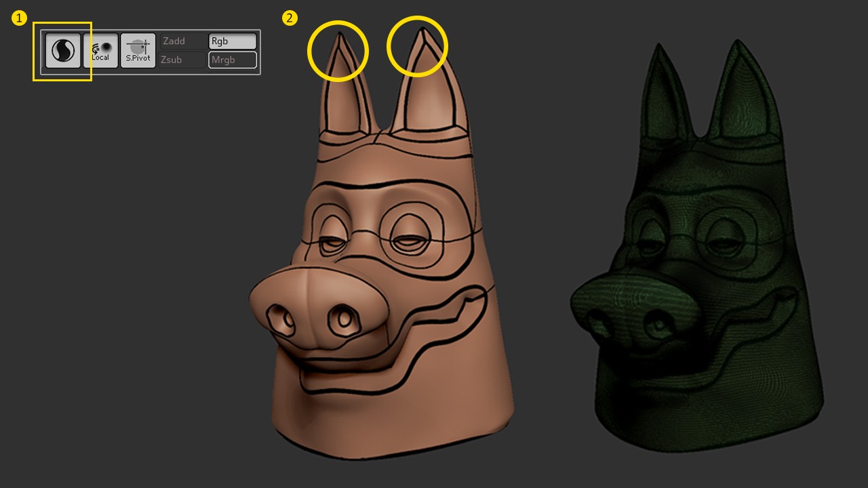The image size is (868, 488).
Task: Click the brown model's left nostril
Action: pyautogui.click(x=283, y=319)
